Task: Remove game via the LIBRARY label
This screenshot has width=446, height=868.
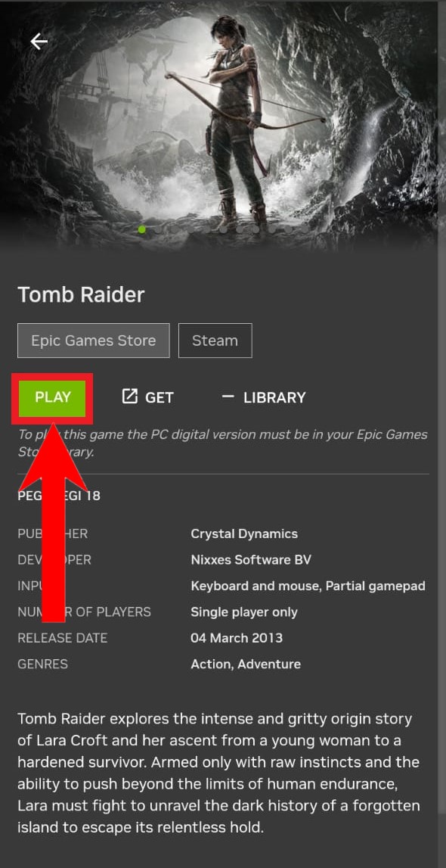Action: tap(274, 397)
